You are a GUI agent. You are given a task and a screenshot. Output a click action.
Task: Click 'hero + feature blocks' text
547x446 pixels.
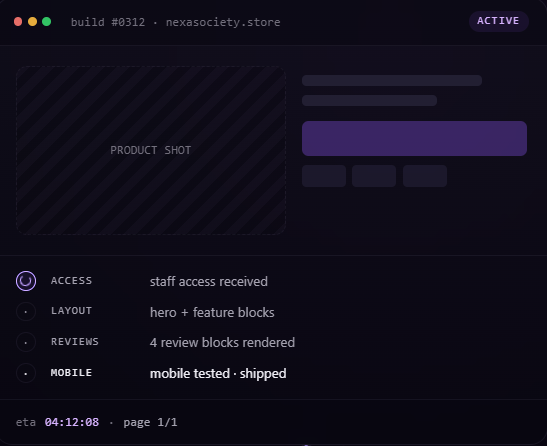click(x=212, y=312)
